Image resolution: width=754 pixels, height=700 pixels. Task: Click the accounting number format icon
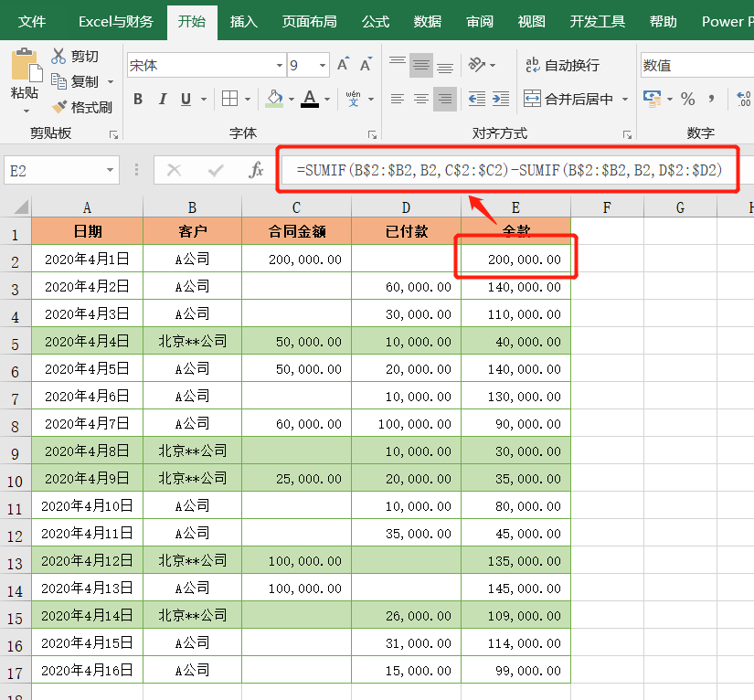(652, 99)
